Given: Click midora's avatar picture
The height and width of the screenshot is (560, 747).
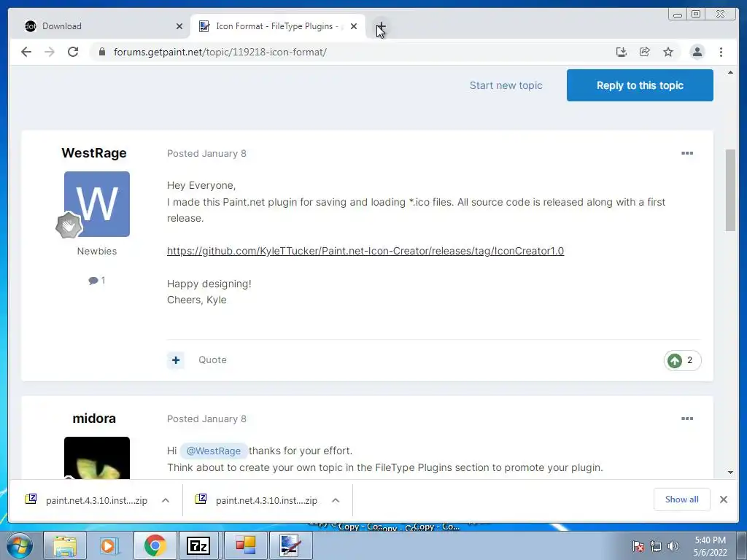Looking at the screenshot, I should point(97,458).
